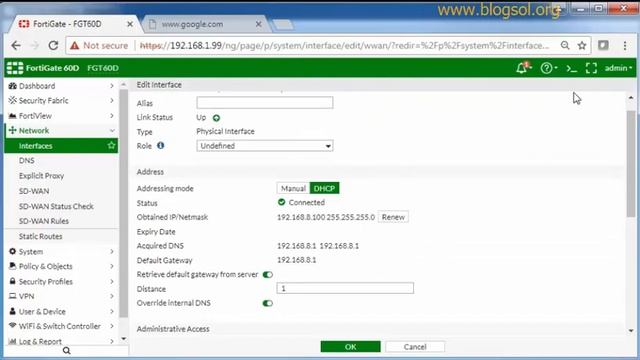Image resolution: width=640 pixels, height=360 pixels.
Task: Toggle fullscreen mode icon
Action: coord(591,68)
